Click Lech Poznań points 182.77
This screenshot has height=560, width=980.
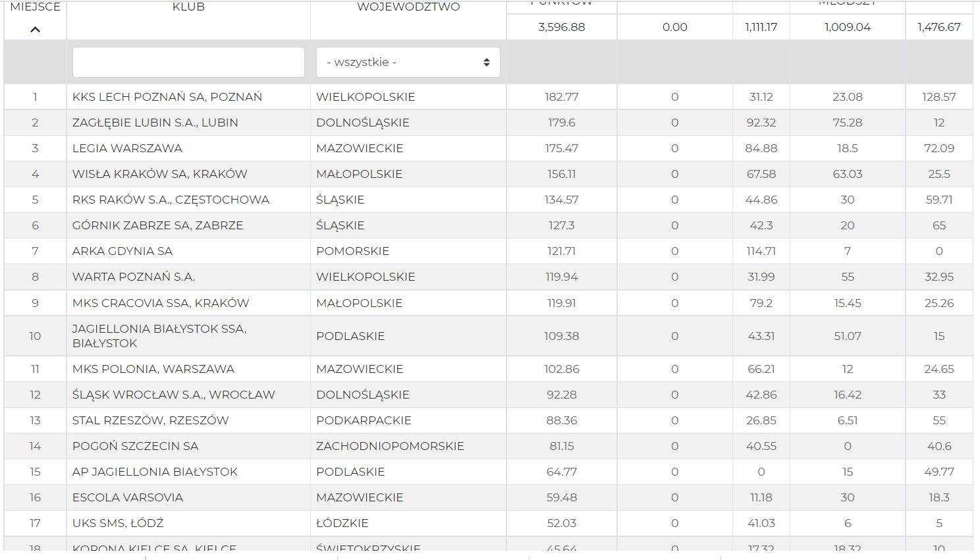tap(562, 97)
